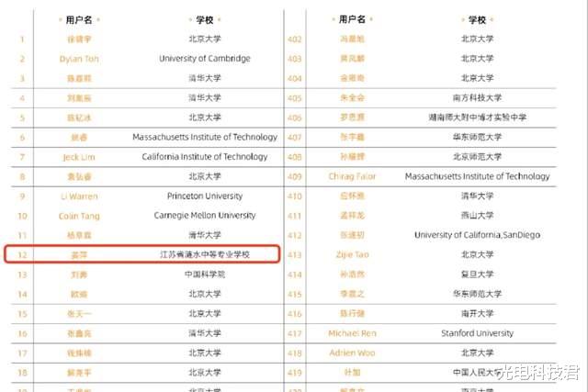Click 北京大学 in the rank 404 row
588x392 pixels.
[477, 78]
